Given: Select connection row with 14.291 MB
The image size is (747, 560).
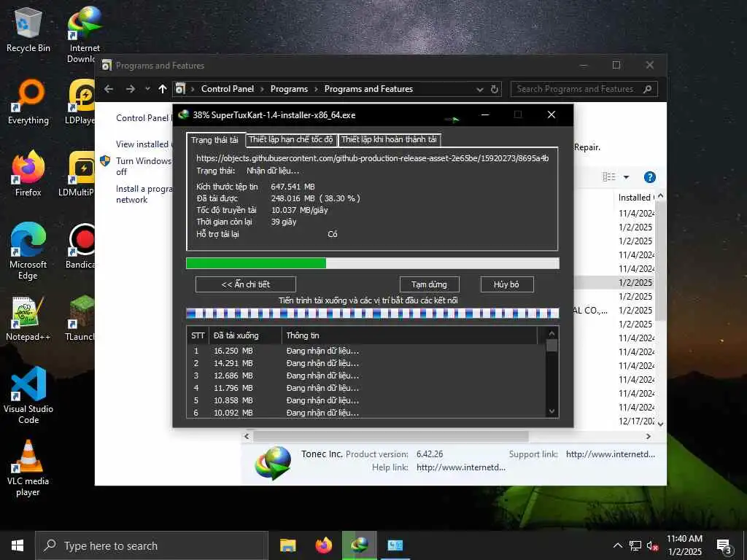Looking at the screenshot, I should pos(366,363).
